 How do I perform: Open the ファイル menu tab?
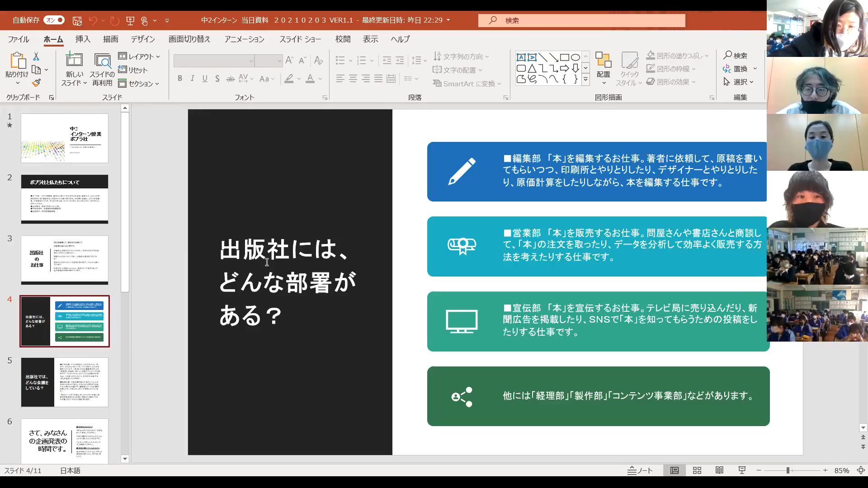point(19,39)
